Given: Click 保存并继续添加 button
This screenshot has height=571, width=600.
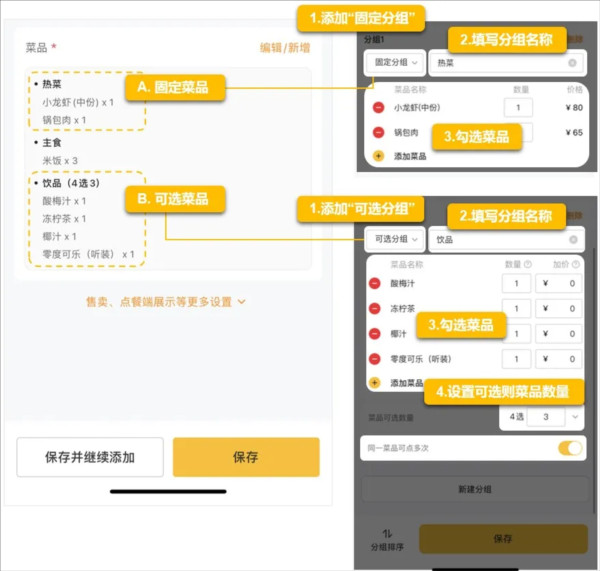Looking at the screenshot, I should (x=90, y=457).
